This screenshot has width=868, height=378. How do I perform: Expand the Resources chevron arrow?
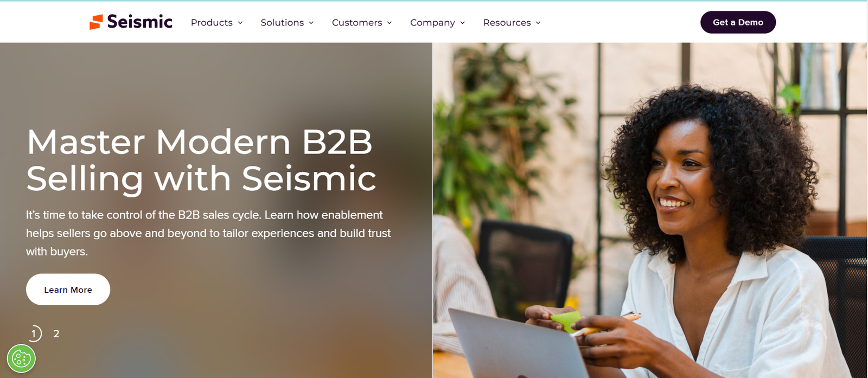[538, 23]
